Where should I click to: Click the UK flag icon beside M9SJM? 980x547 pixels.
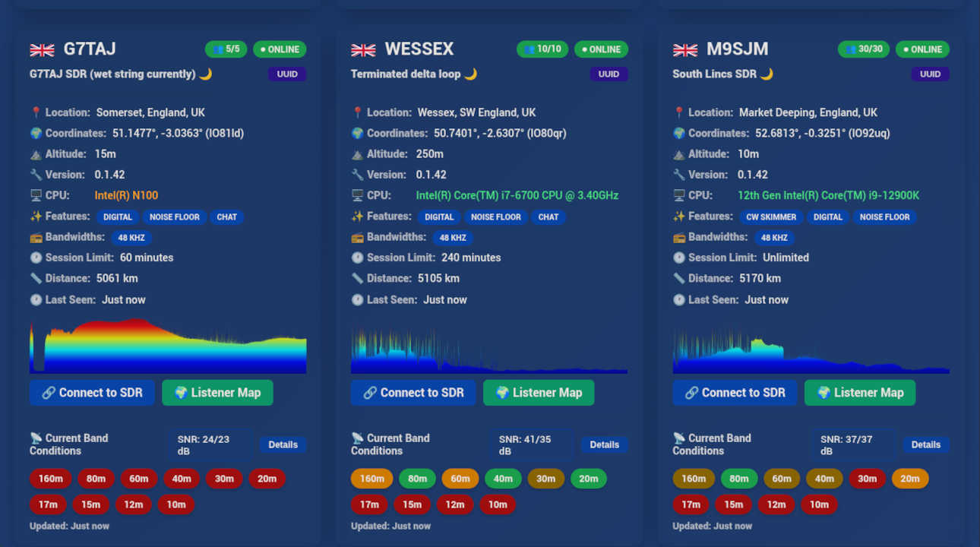[x=685, y=50]
